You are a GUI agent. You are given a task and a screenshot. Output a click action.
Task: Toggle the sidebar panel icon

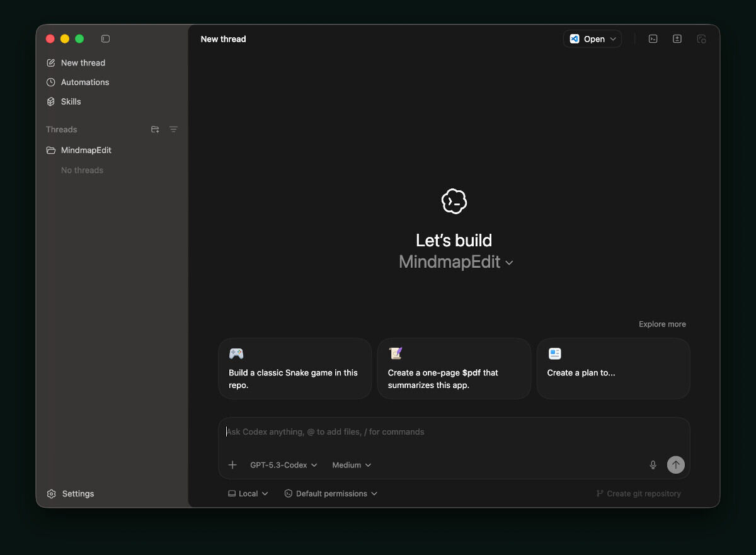click(106, 39)
